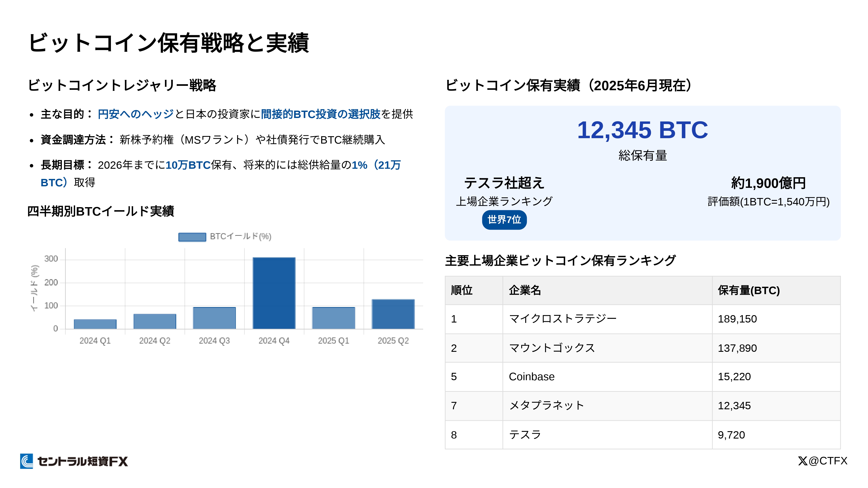Click the セントラル短資FX company name

click(x=82, y=461)
